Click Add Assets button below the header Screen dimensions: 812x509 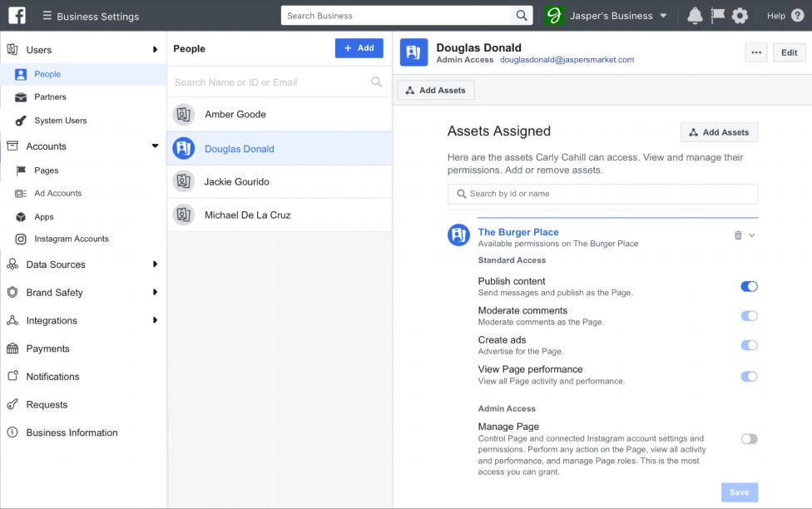click(x=435, y=90)
